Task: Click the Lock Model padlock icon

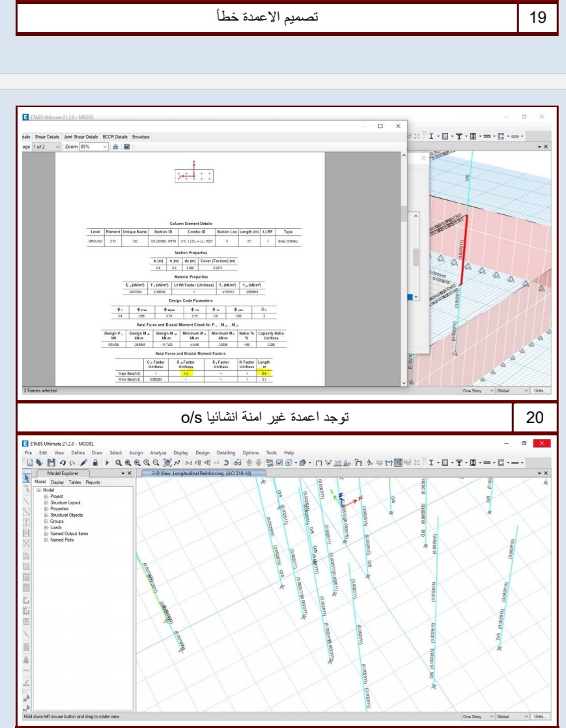Action: pyautogui.click(x=95, y=463)
